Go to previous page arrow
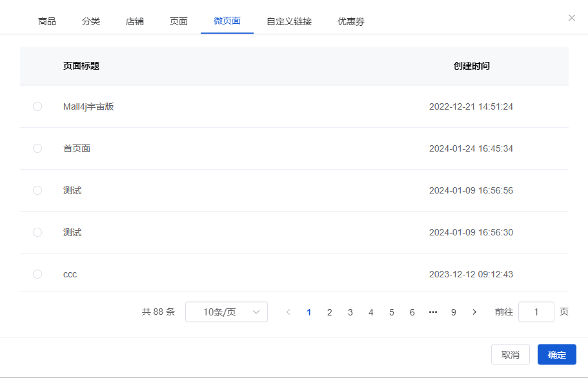The width and height of the screenshot is (588, 378). click(x=288, y=312)
